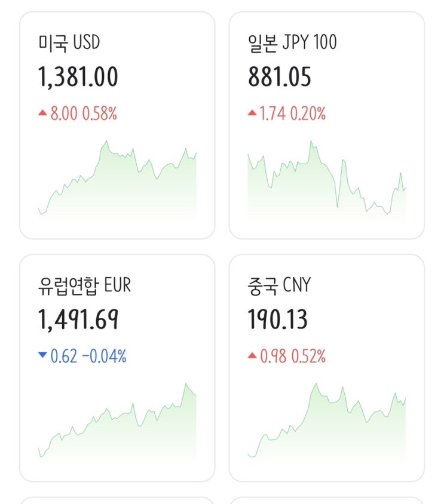This screenshot has width=444, height=504.
Task: Click the USD change text 8.00 0.58%
Action: 84,113
